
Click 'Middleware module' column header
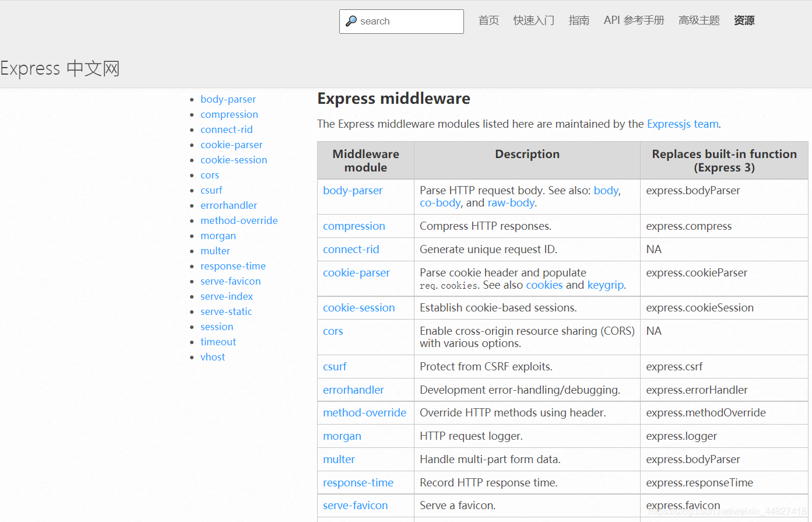365,160
